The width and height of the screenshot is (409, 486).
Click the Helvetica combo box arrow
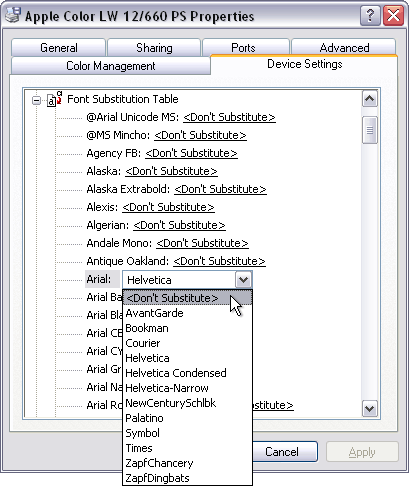pos(243,280)
